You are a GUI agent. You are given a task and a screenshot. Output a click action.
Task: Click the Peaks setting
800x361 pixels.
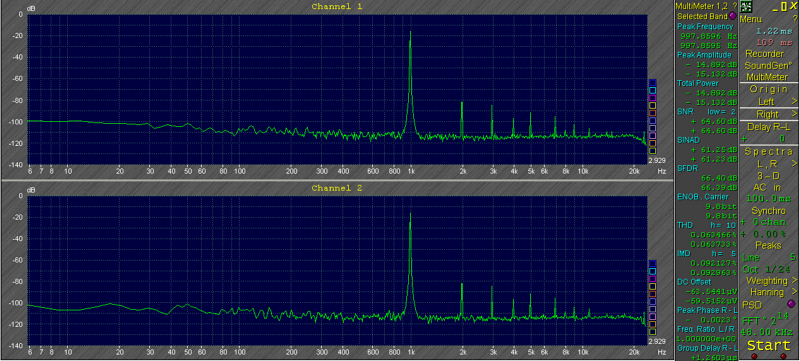pos(768,246)
